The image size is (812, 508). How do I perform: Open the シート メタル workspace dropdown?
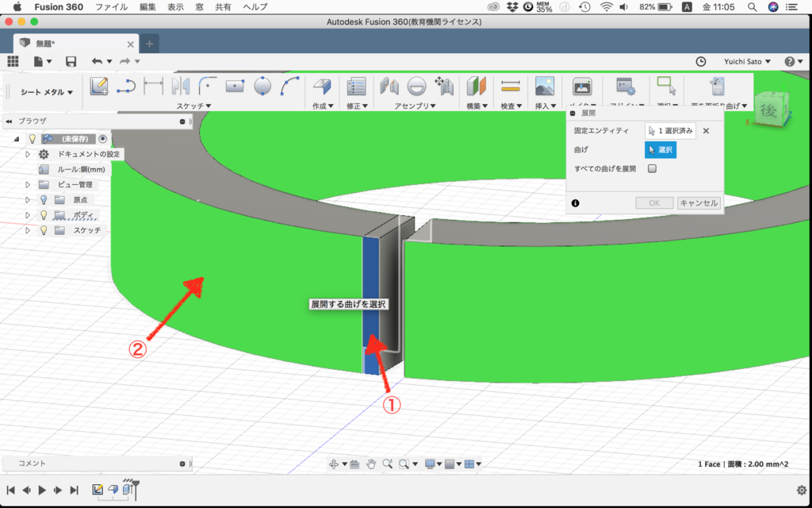[47, 92]
